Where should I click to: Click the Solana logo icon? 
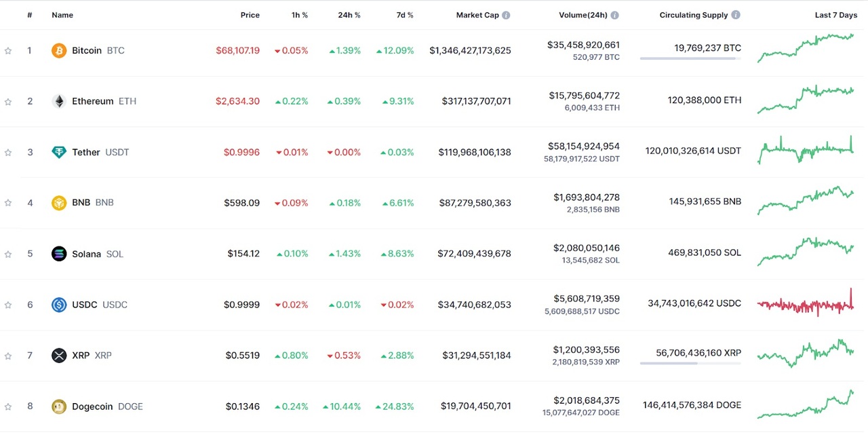(x=59, y=254)
